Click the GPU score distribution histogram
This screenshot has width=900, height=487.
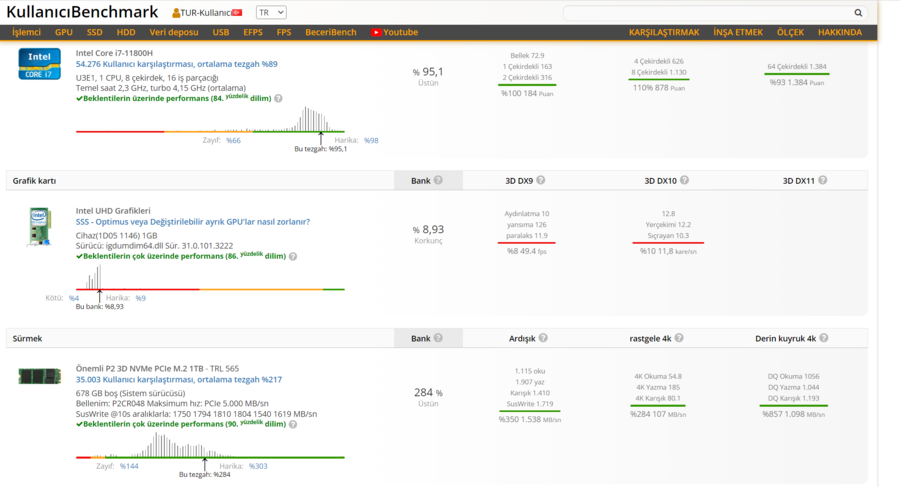[210, 277]
